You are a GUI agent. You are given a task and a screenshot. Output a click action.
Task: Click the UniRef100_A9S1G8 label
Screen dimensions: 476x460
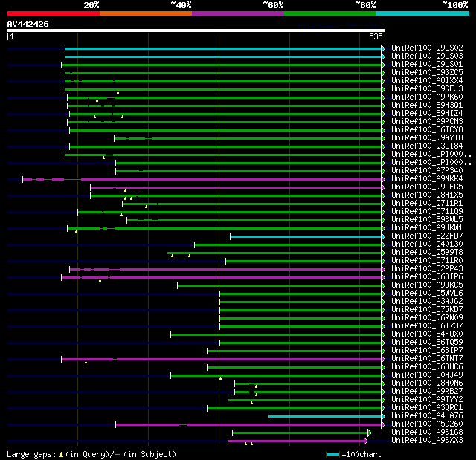pyautogui.click(x=427, y=433)
